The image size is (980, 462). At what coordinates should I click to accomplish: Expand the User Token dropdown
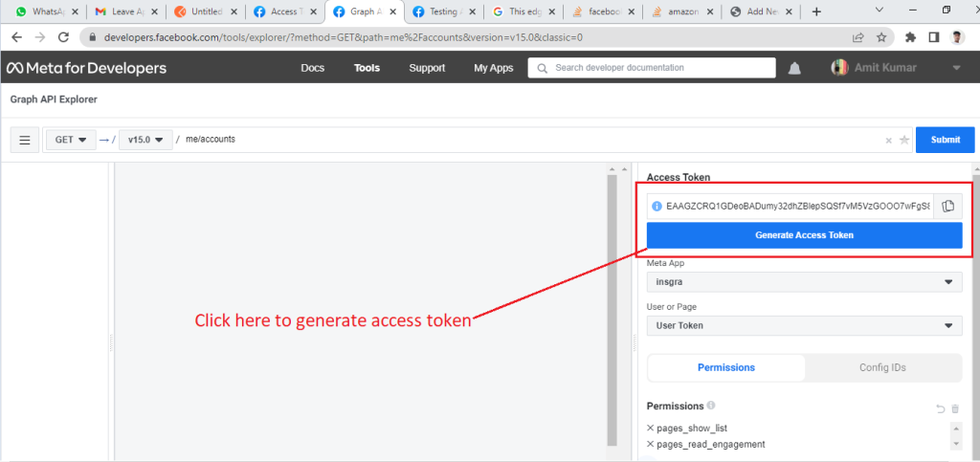804,326
